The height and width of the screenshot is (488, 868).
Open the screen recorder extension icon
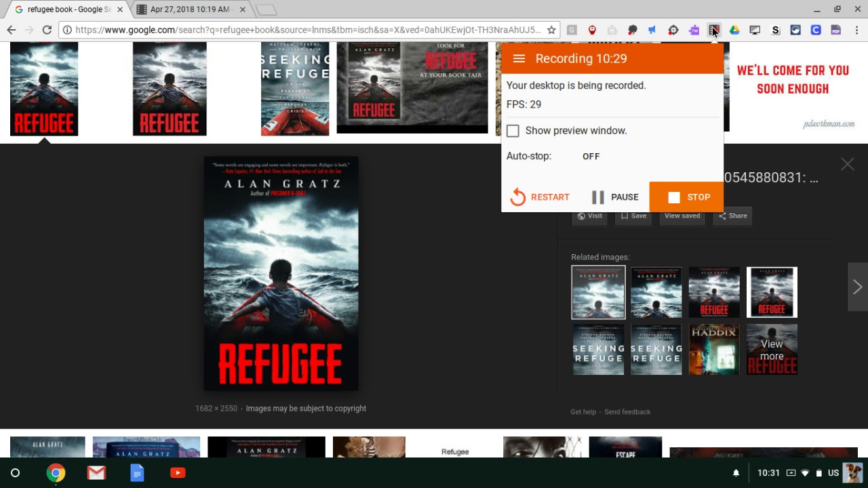click(714, 30)
